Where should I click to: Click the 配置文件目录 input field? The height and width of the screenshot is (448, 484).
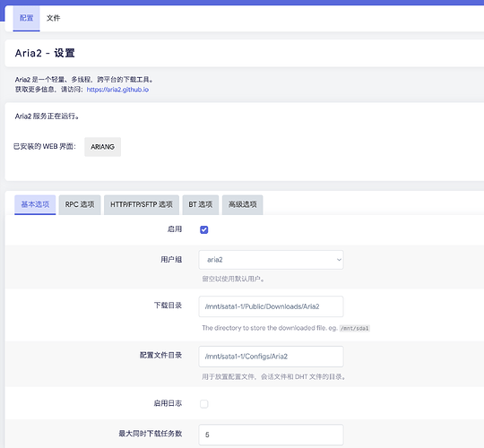(x=271, y=357)
